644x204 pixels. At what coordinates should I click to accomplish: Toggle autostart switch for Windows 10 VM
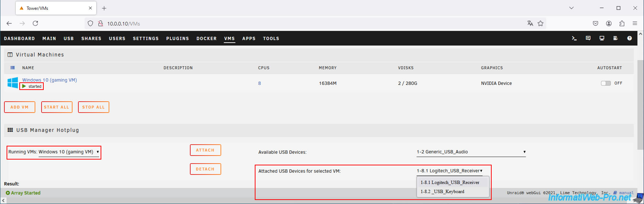(x=606, y=83)
